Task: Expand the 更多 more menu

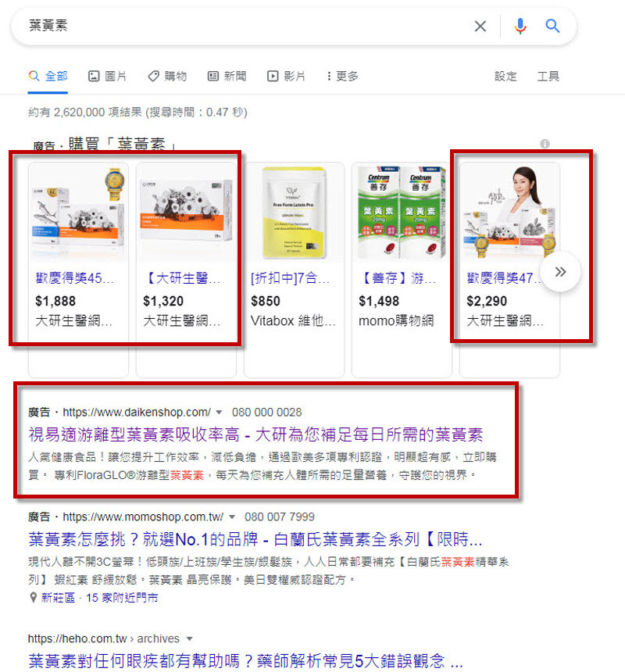Action: coord(342,77)
